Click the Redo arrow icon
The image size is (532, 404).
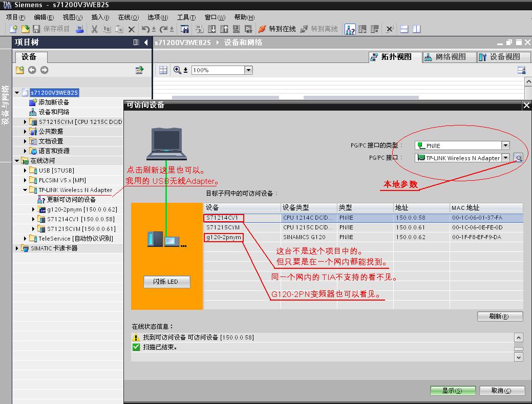[163, 29]
